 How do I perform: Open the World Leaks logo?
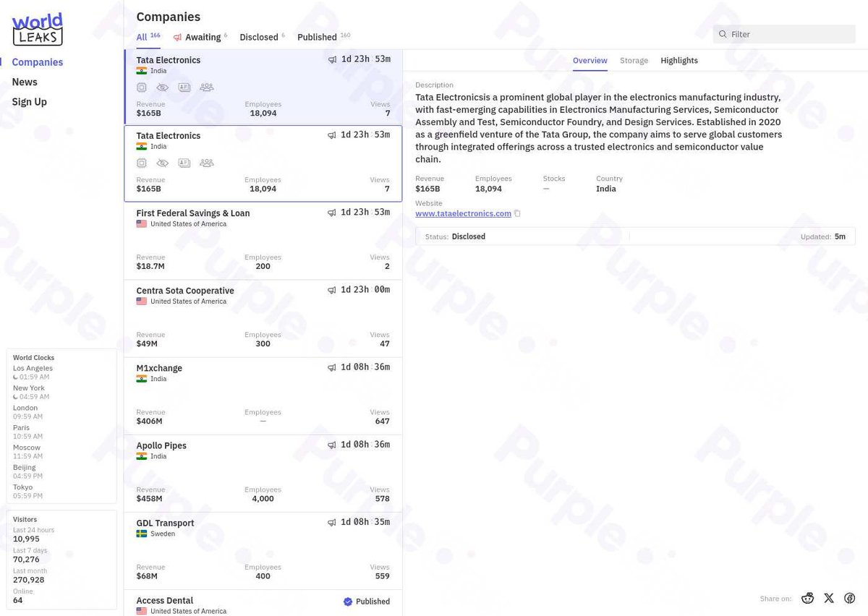tap(38, 29)
